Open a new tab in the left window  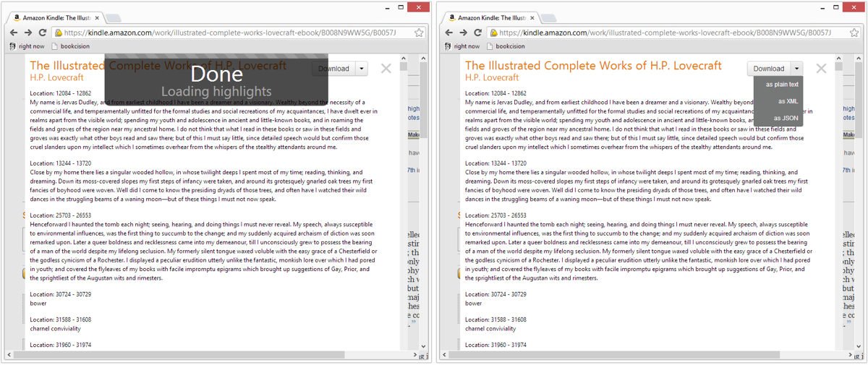pyautogui.click(x=114, y=17)
